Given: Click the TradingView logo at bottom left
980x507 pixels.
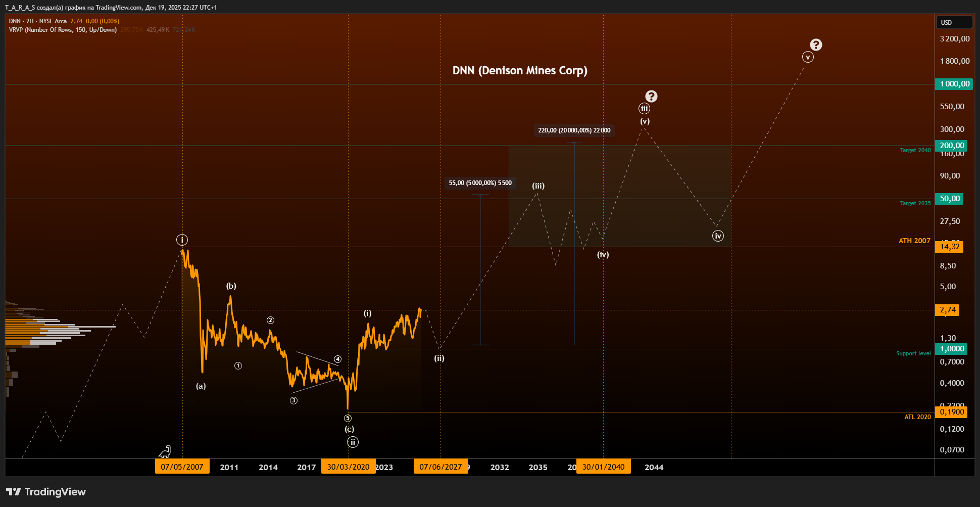Looking at the screenshot, I should point(46,492).
